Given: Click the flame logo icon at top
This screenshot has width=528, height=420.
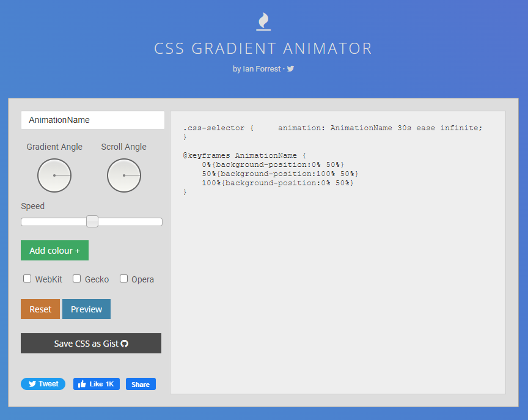Looking at the screenshot, I should 263,21.
